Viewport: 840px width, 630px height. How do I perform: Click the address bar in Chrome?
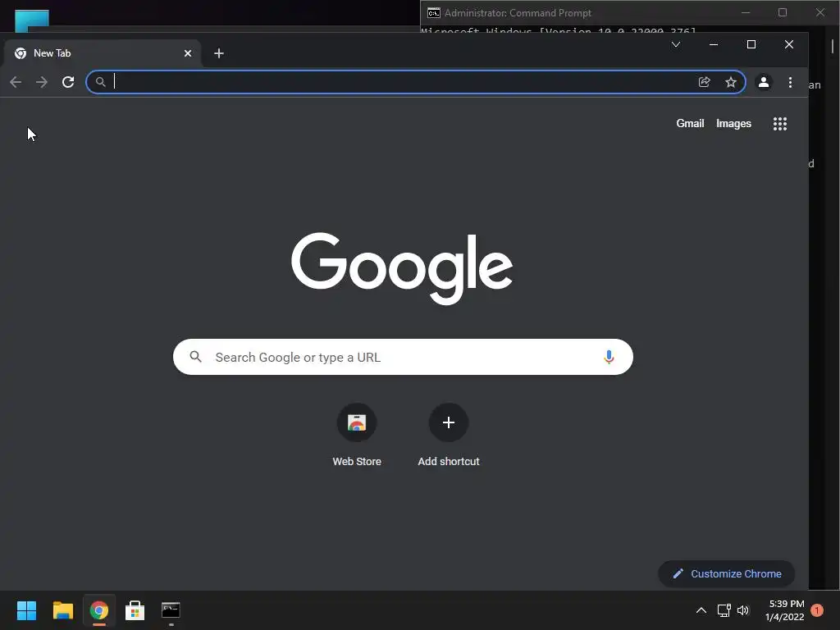(415, 82)
